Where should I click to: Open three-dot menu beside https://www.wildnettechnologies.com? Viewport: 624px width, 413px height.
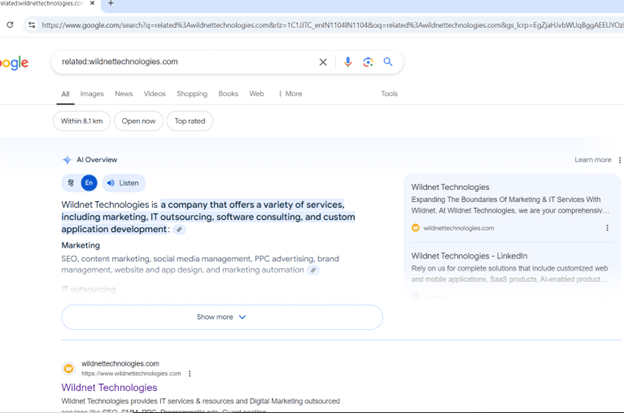(x=189, y=374)
